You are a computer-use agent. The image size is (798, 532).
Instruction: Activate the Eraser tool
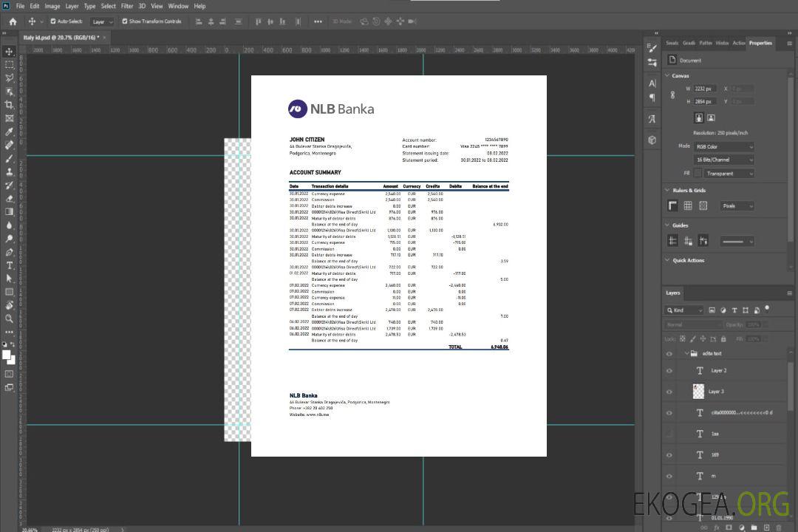tap(9, 199)
